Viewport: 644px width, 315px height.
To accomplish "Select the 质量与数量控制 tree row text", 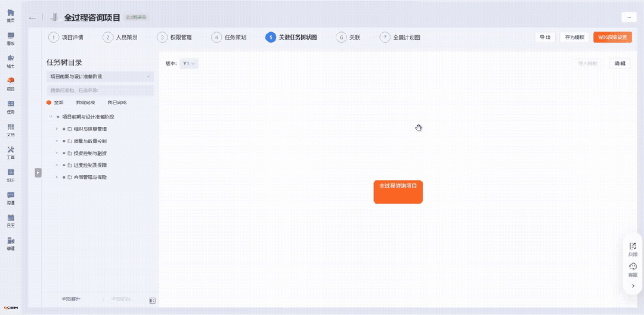I will (x=91, y=141).
